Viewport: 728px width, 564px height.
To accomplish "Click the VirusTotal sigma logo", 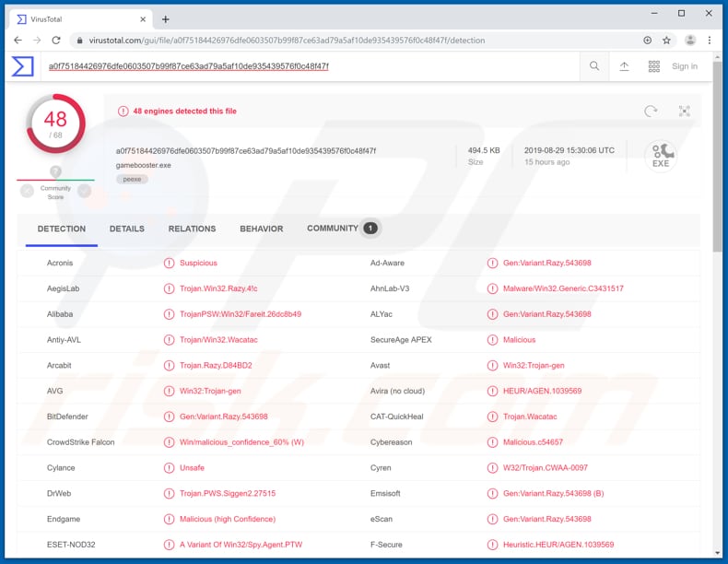I will (23, 66).
